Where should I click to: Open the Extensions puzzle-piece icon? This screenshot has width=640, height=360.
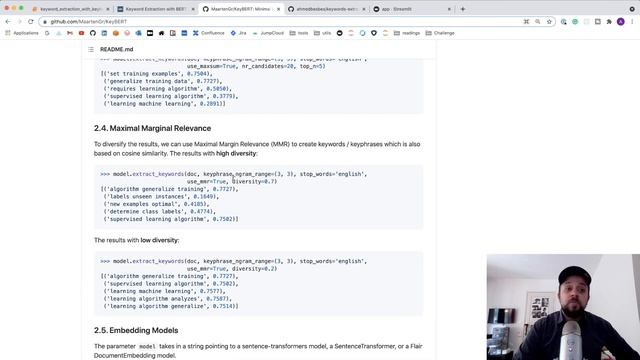tap(609, 22)
